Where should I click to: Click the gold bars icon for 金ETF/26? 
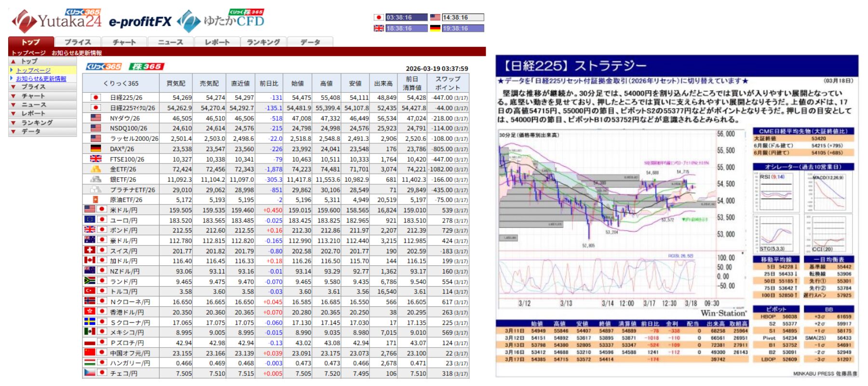[x=95, y=169]
